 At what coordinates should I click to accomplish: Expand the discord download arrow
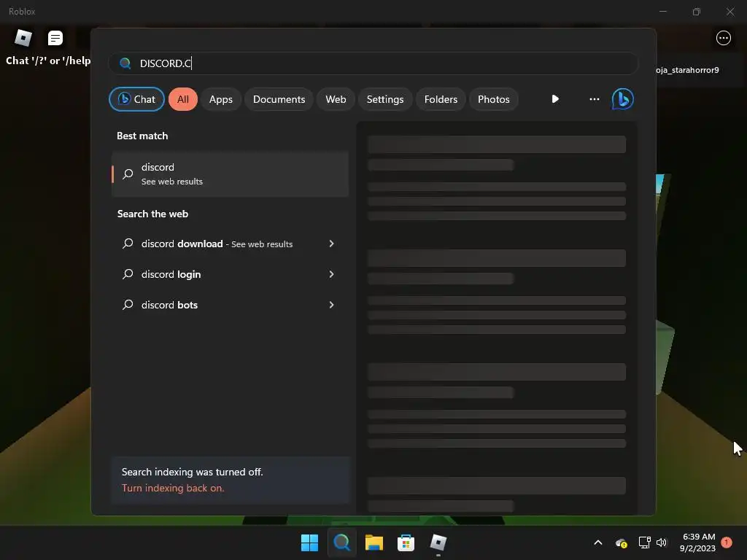pyautogui.click(x=332, y=244)
